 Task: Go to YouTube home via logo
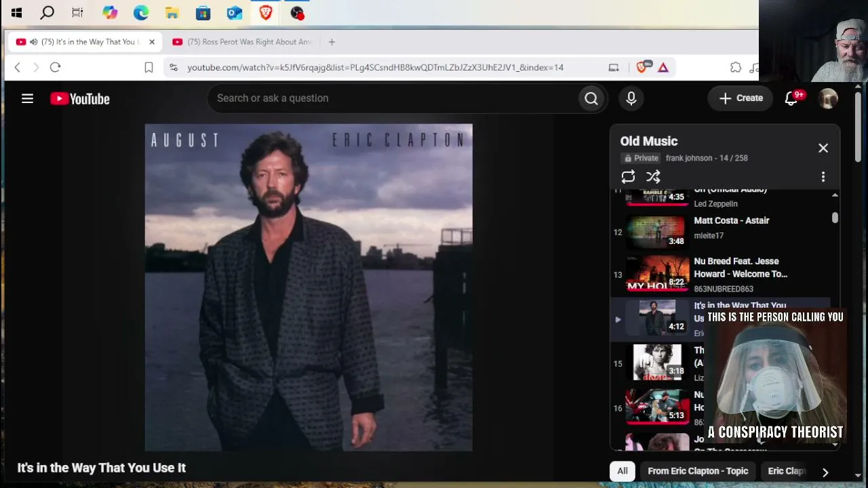[80, 99]
